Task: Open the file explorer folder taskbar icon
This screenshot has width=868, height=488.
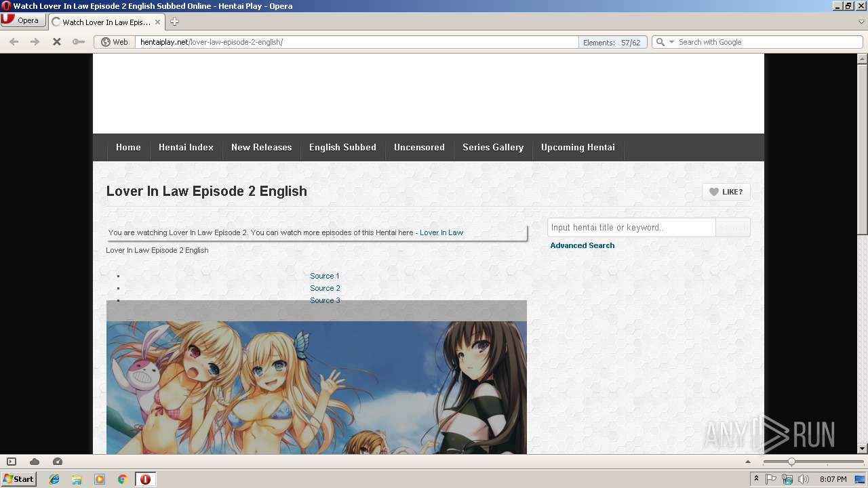Action: 77,479
